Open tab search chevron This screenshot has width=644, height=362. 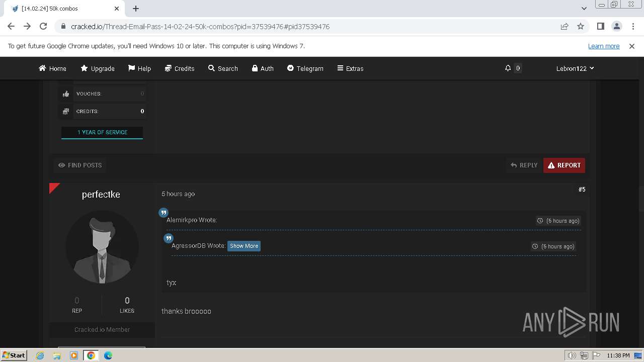pyautogui.click(x=584, y=9)
